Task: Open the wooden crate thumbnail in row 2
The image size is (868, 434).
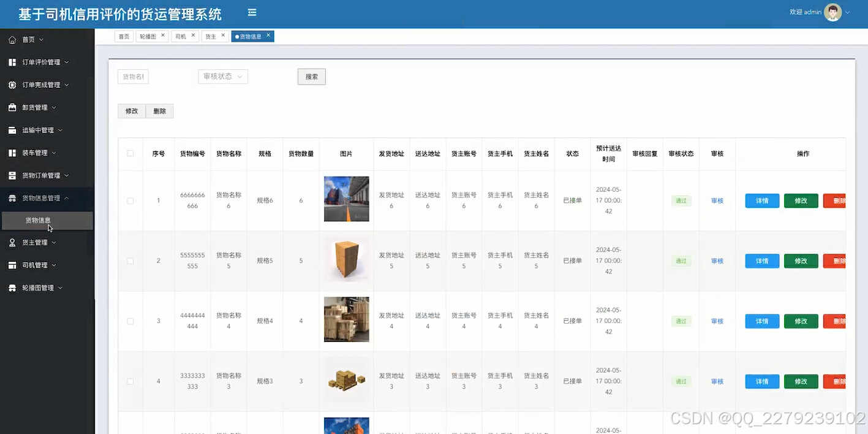Action: (346, 259)
